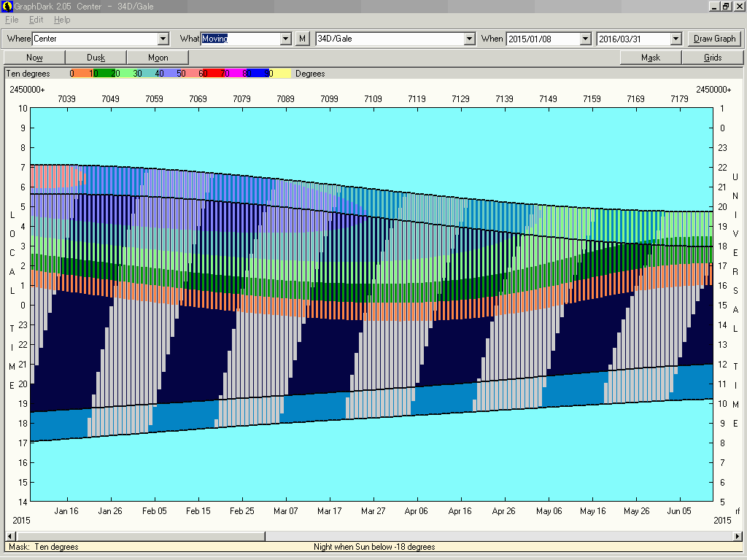The width and height of the screenshot is (747, 560).
Task: Restore the window using the restore button
Action: point(726,7)
